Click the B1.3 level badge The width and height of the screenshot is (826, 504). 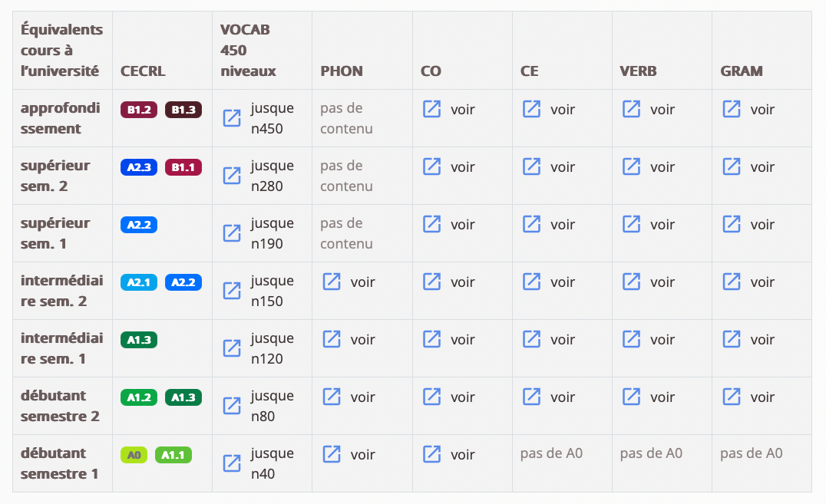[x=183, y=110]
